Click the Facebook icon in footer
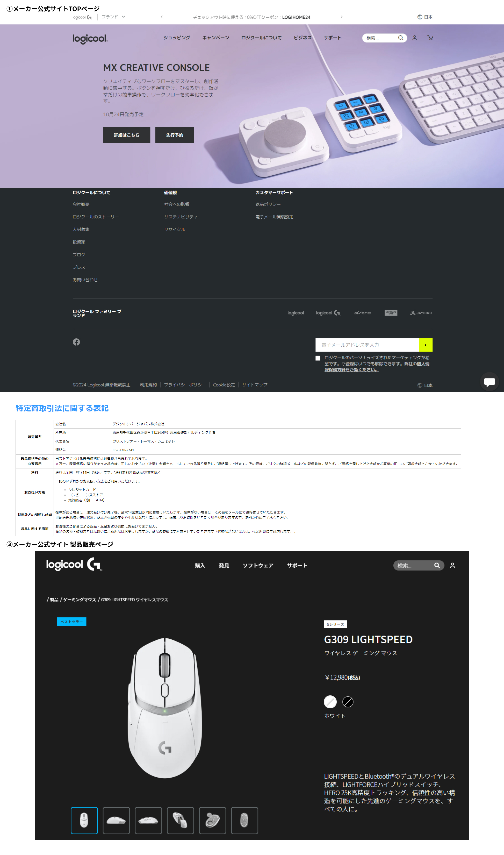 click(x=76, y=342)
